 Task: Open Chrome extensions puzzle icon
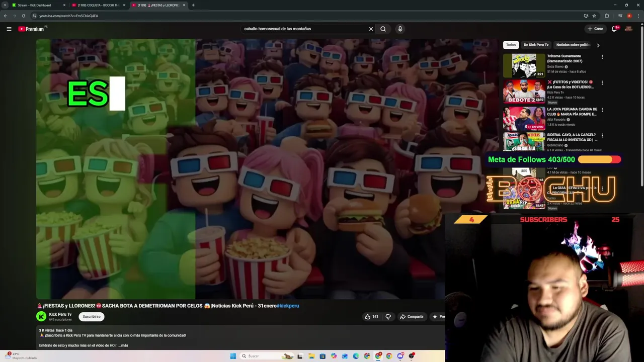tap(607, 16)
